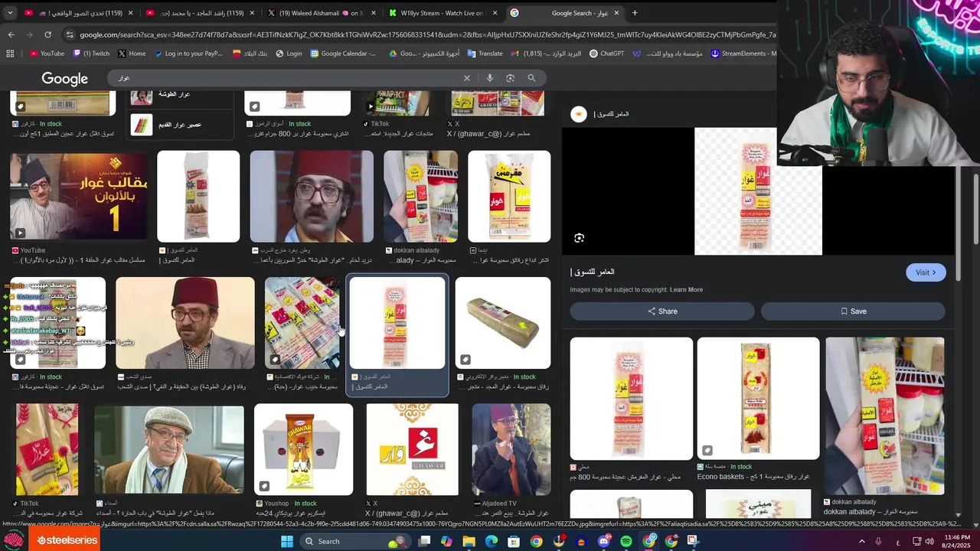Viewport: 980px width, 551px height.
Task: Go back with the browser back arrow
Action: coord(11,34)
